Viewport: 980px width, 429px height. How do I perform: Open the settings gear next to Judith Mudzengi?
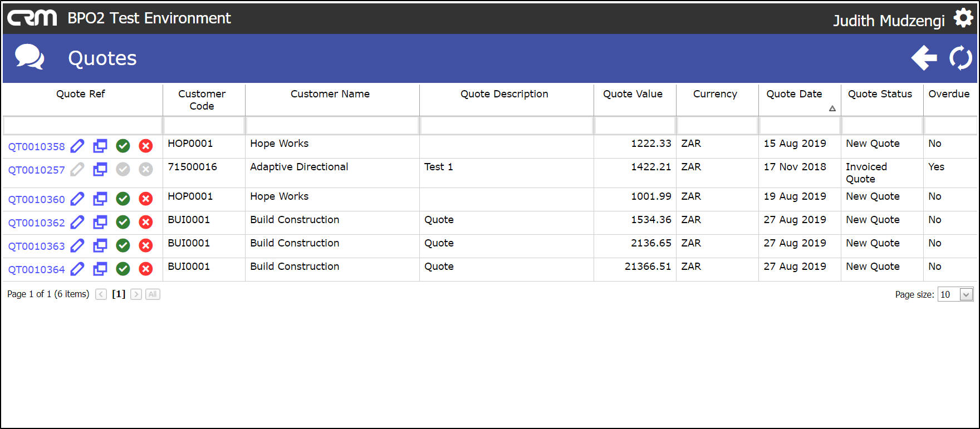[x=963, y=18]
